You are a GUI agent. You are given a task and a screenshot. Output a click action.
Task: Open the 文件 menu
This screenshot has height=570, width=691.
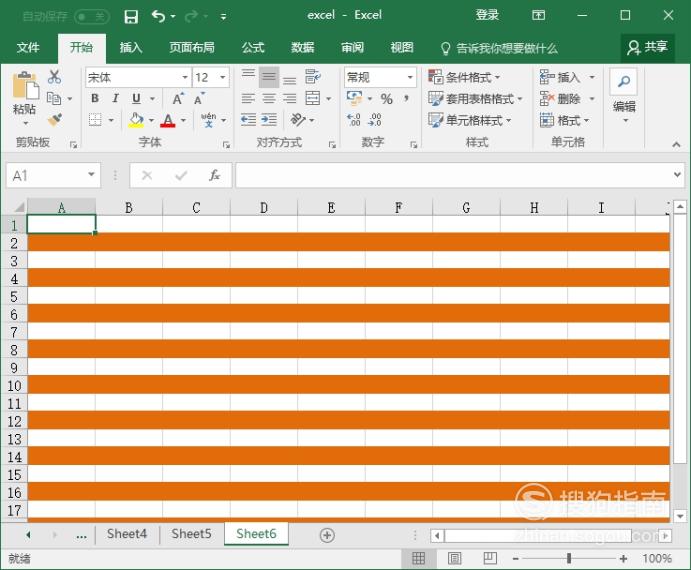coord(28,48)
